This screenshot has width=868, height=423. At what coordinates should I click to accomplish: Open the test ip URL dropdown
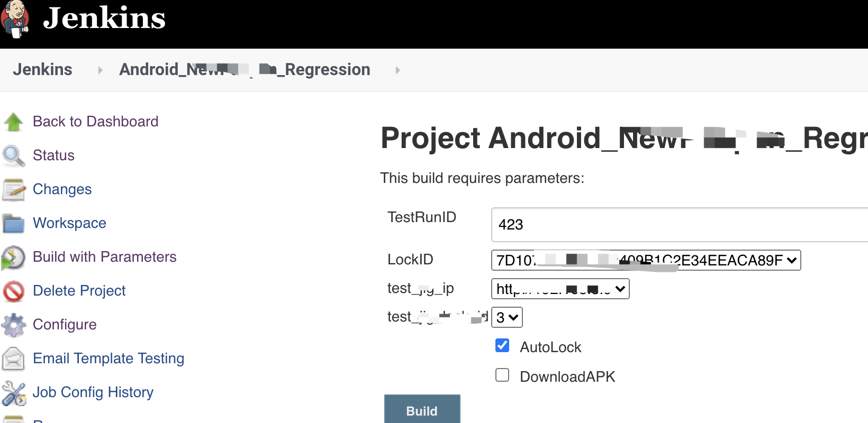pos(560,289)
